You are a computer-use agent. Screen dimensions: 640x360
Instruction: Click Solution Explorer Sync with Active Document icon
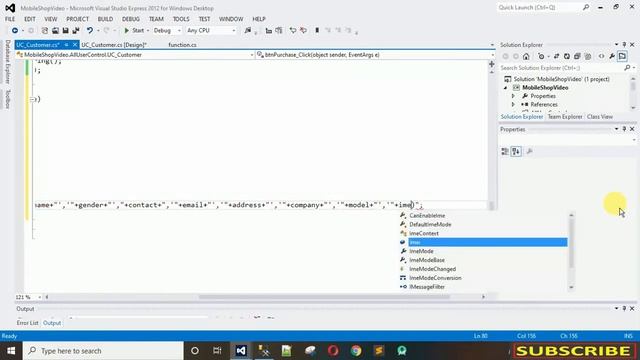556,56
